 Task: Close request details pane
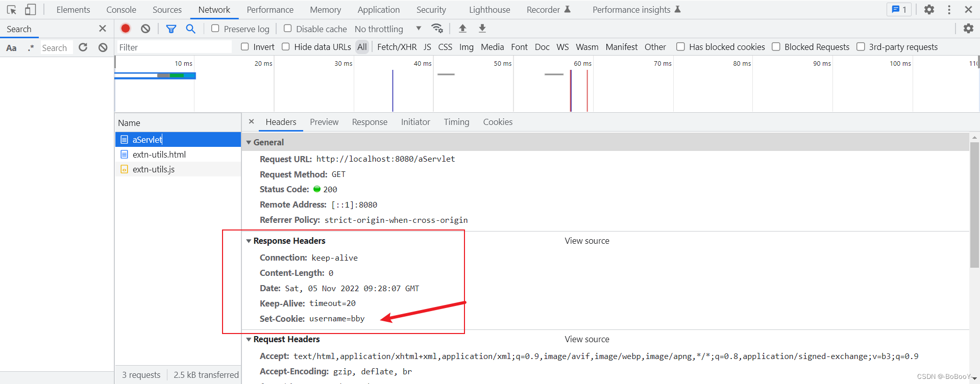point(251,121)
